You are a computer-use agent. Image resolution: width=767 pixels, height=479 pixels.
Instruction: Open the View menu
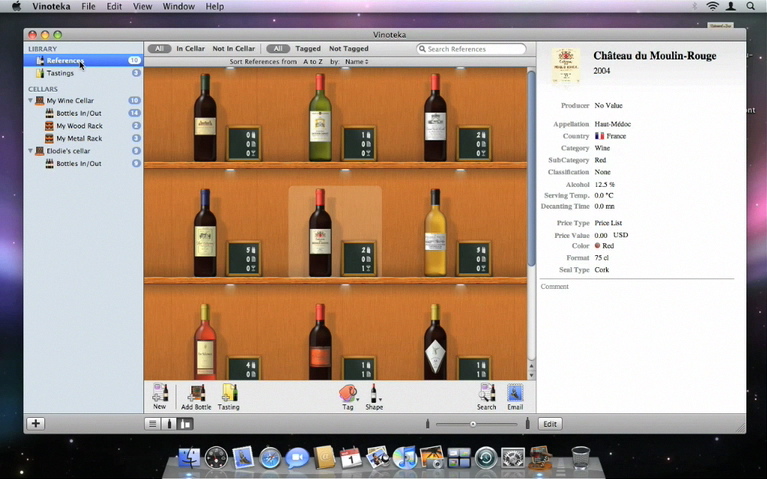tap(142, 6)
